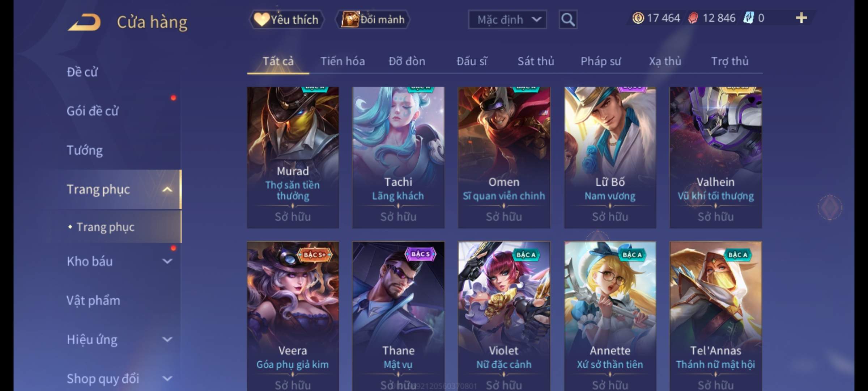
Task: Open Yêu thích favorites heart button
Action: (286, 20)
